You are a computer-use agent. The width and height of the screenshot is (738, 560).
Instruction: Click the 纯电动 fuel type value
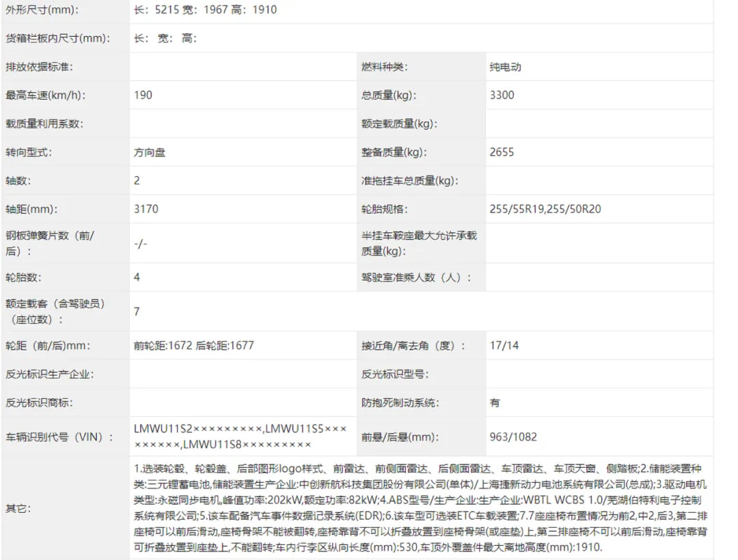click(505, 67)
